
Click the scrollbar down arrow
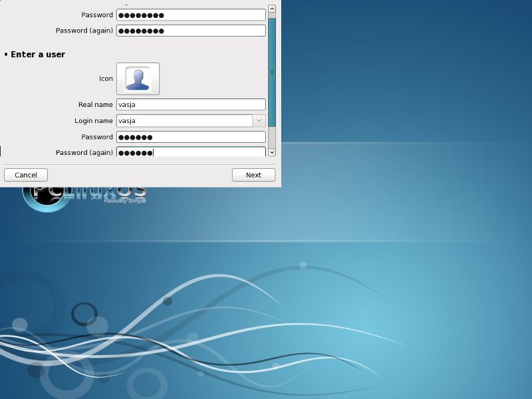pyautogui.click(x=271, y=152)
